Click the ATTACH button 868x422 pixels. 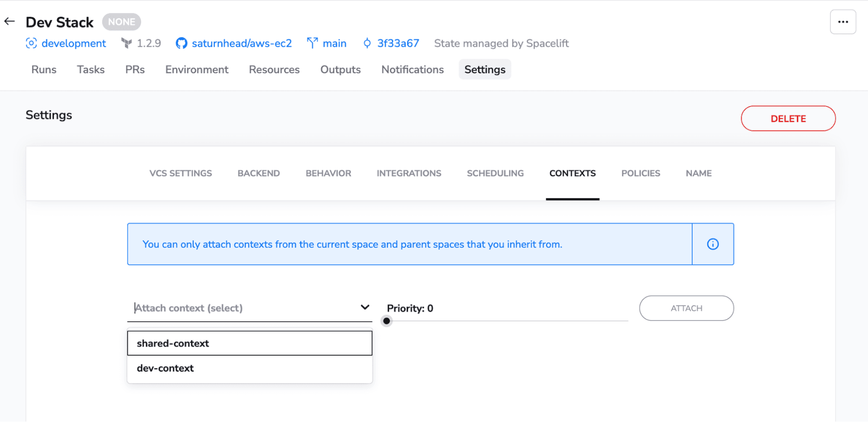[686, 308]
